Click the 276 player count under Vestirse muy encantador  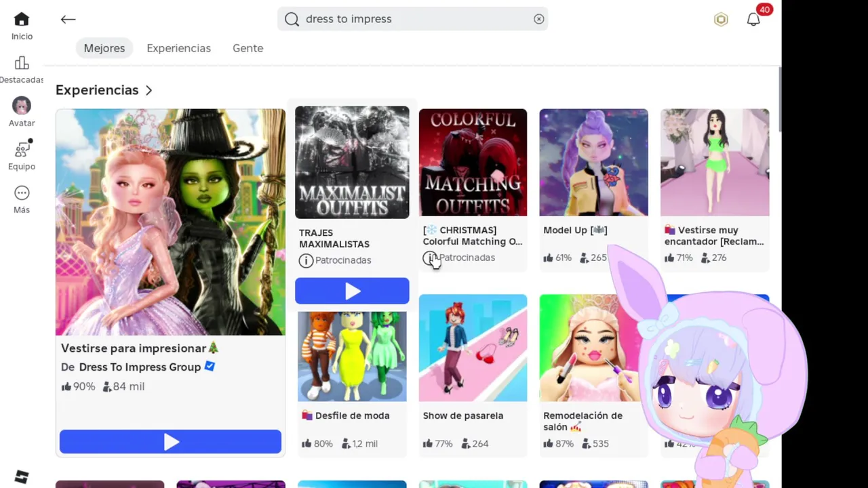[713, 258]
